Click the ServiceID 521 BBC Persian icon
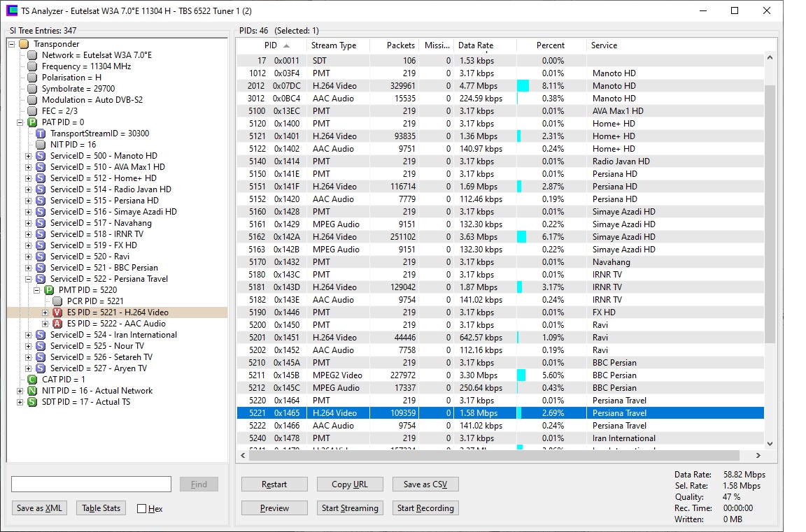The width and height of the screenshot is (806, 532). pos(41,268)
